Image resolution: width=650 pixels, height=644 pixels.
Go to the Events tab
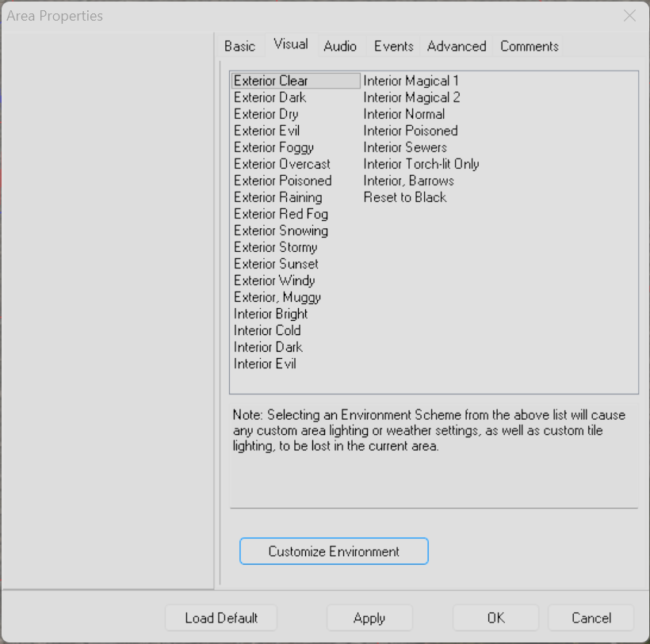(x=393, y=46)
